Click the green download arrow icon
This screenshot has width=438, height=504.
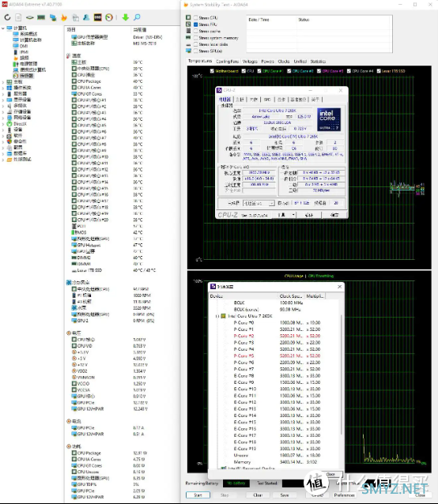coord(126,17)
